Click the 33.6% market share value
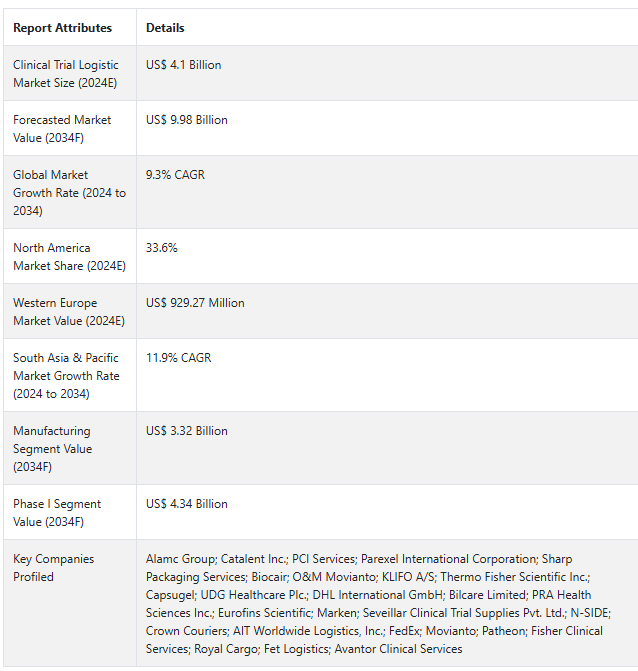 [162, 248]
